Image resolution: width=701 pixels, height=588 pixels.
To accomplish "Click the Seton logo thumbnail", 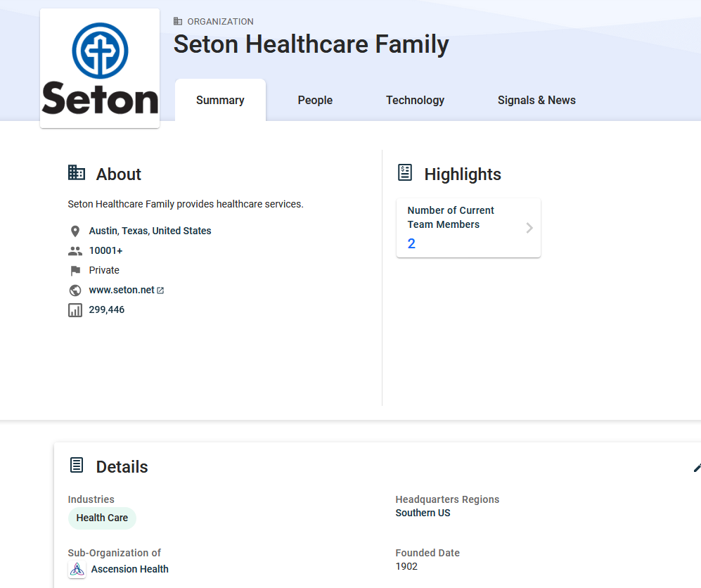I will (x=100, y=68).
